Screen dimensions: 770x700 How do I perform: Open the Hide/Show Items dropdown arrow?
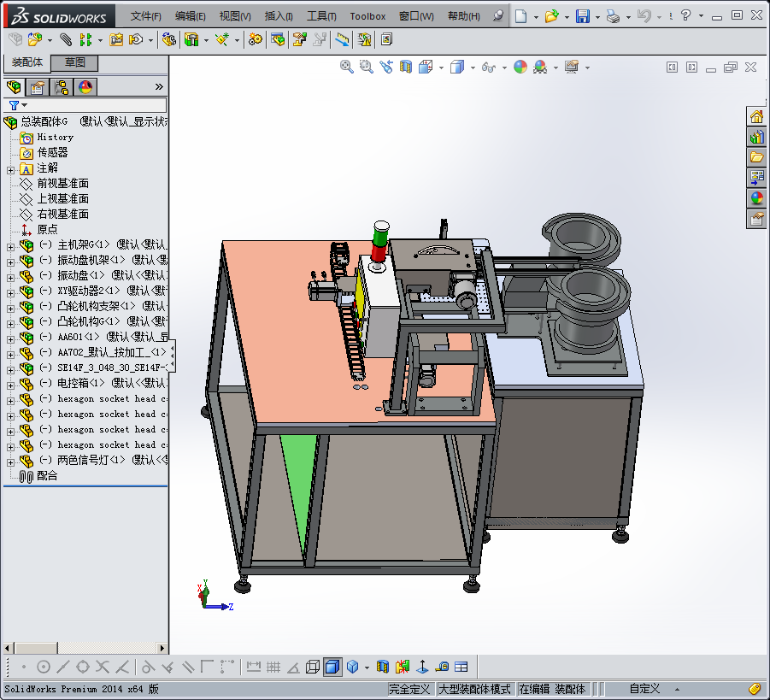click(x=504, y=68)
